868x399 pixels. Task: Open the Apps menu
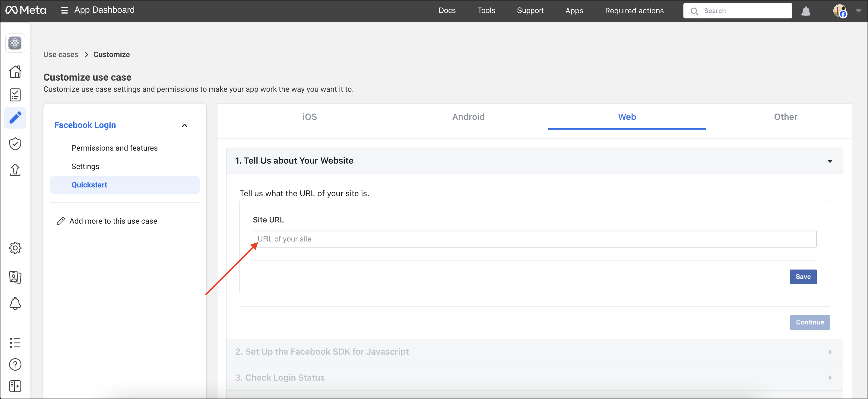(x=574, y=11)
